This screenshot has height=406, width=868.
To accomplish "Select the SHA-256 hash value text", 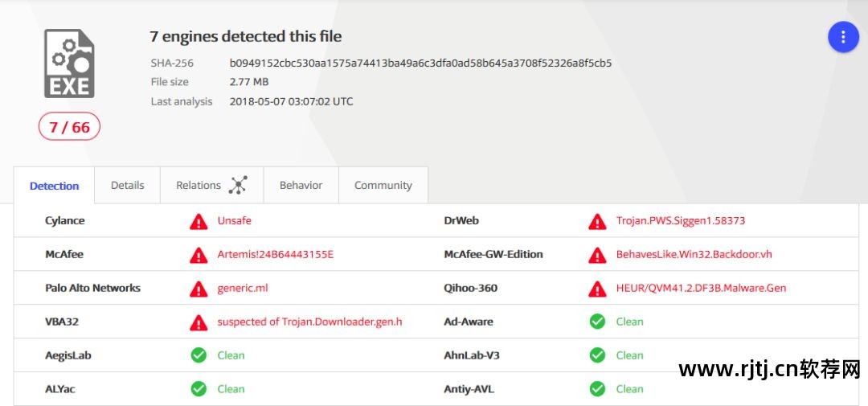I will click(x=420, y=64).
